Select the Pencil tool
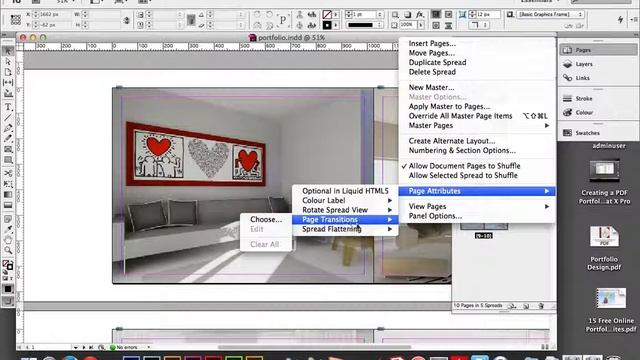This screenshot has height=360, width=640. pos(8,139)
